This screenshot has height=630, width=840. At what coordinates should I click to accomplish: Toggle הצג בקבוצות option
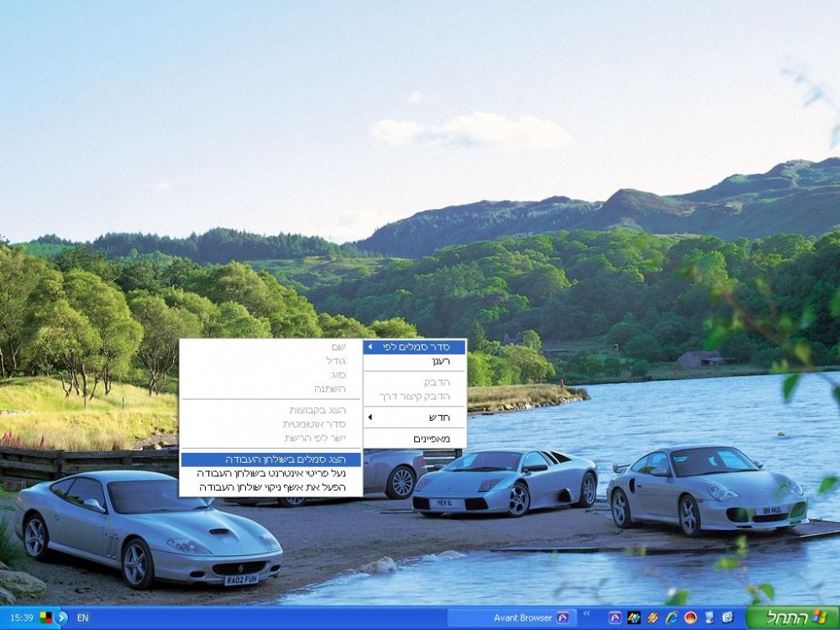click(x=271, y=410)
